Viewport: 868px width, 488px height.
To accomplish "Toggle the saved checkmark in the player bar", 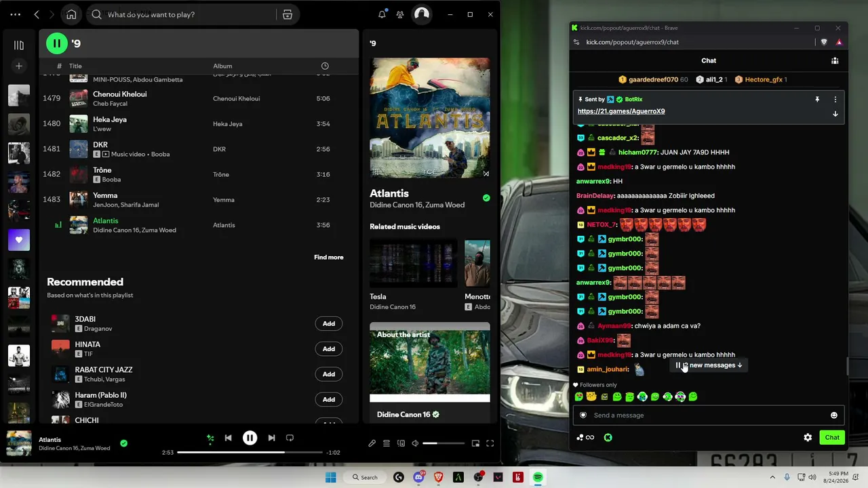I will coord(123,443).
